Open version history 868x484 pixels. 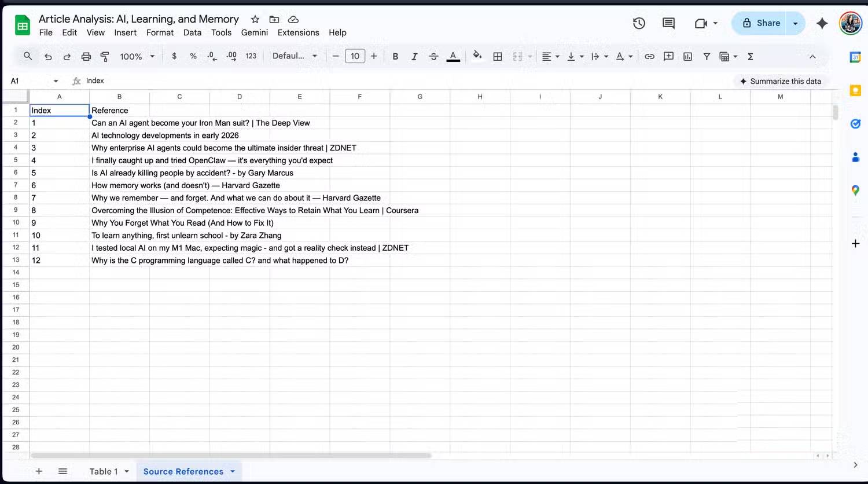click(x=639, y=23)
